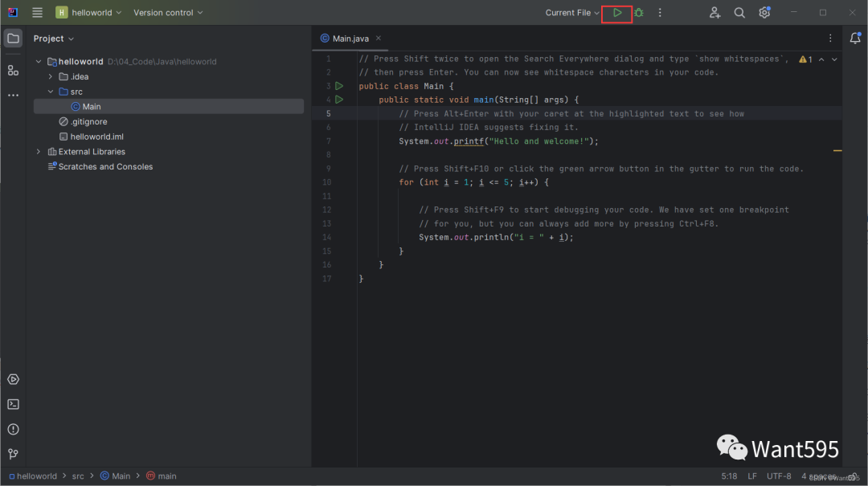868x486 pixels.
Task: Click helloworld in breadcrumb bar
Action: (33, 476)
